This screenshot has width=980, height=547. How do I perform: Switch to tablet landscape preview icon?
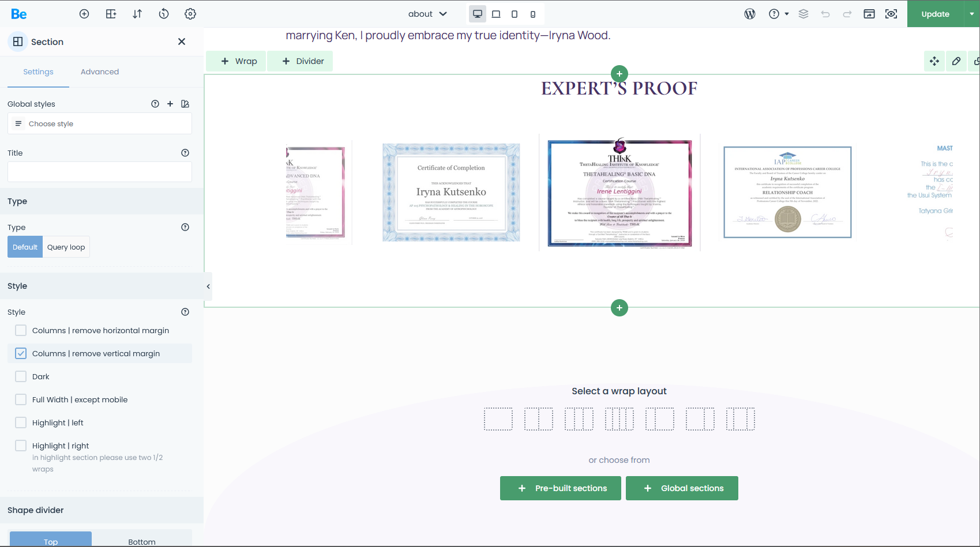[496, 14]
